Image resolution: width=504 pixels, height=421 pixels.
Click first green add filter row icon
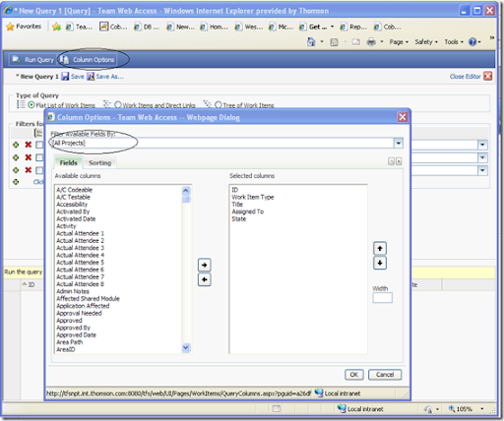point(16,145)
